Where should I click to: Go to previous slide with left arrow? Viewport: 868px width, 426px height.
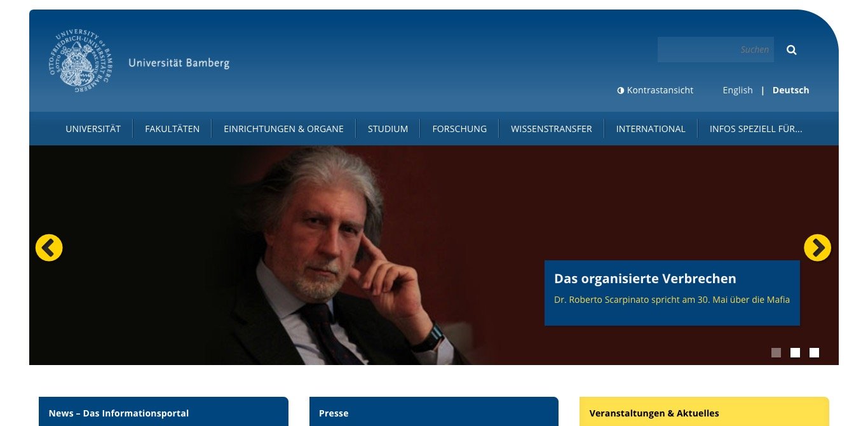point(49,248)
